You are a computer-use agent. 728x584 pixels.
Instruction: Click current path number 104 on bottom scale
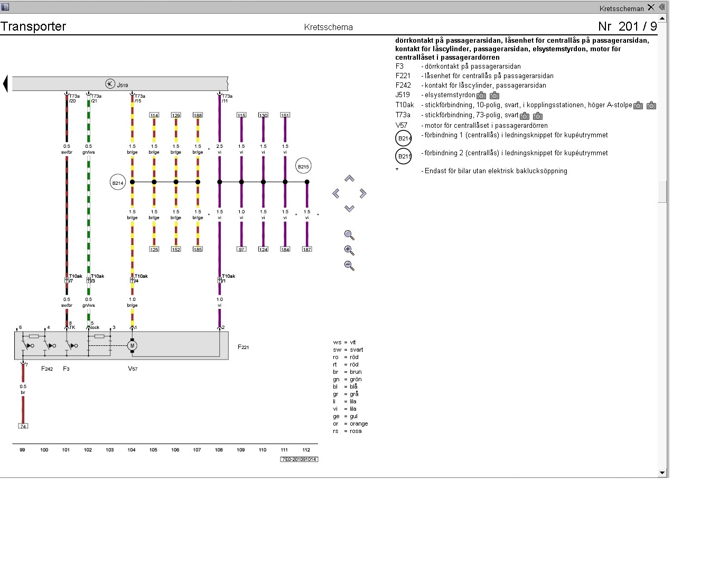tap(132, 450)
